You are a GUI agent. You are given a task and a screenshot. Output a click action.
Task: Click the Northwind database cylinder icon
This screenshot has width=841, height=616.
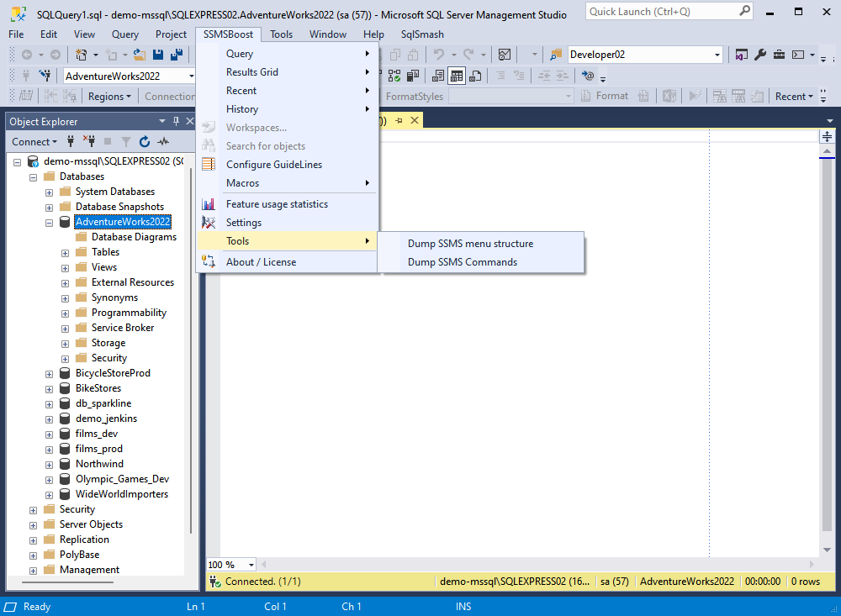pos(65,464)
